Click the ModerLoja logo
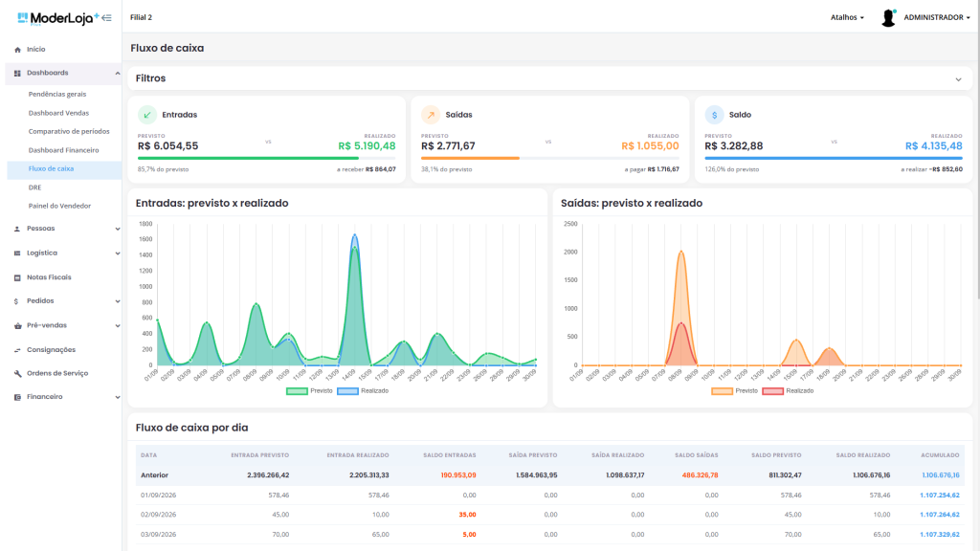 point(58,18)
